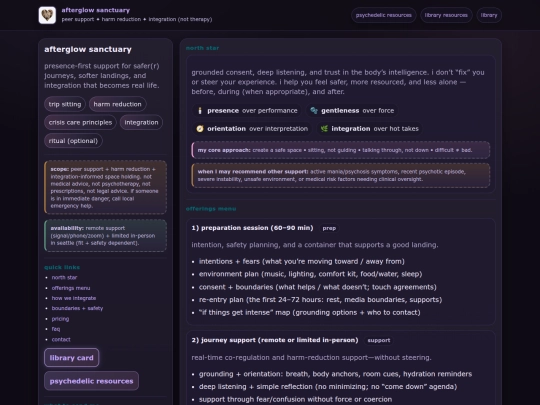Viewport: 540px width, 405px height.
Task: Click the availability note in sidebar
Action: click(105, 236)
